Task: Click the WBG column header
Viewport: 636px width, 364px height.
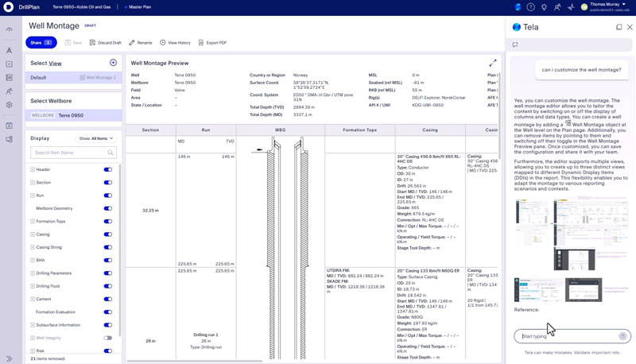Action: [281, 130]
